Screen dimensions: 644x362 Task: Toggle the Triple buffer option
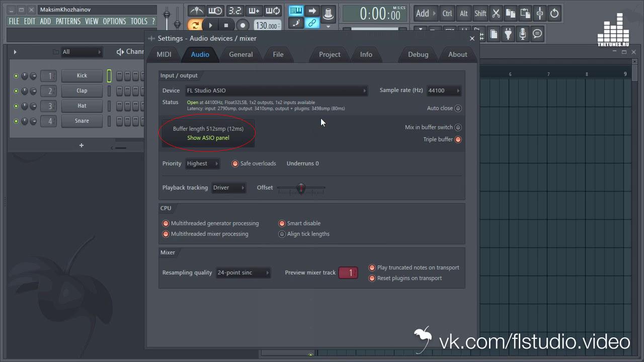[x=458, y=139]
